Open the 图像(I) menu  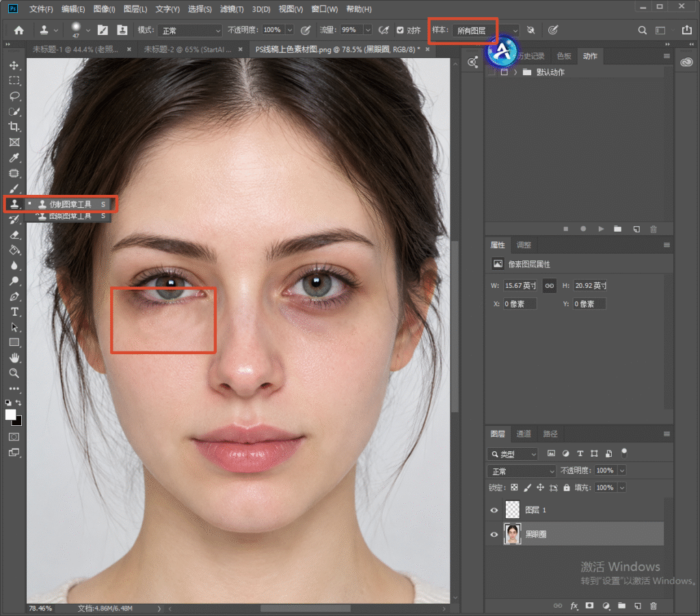[x=104, y=9]
